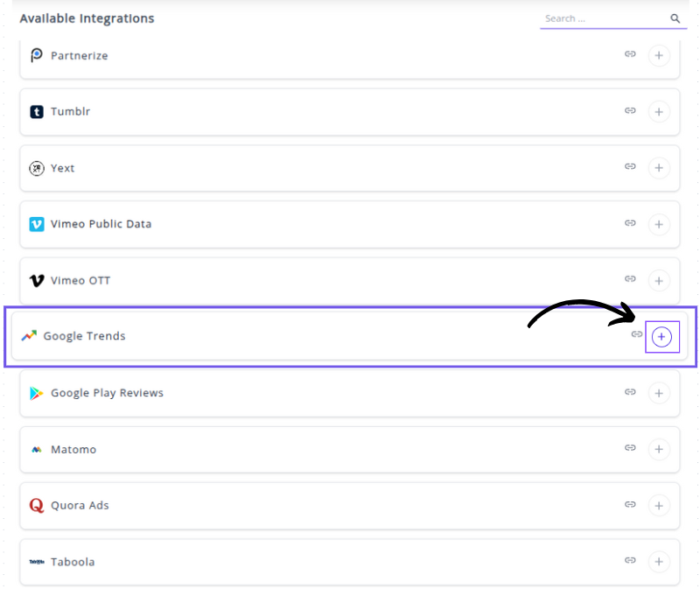
Task: Click the link icon in Quora Ads row
Action: (x=630, y=504)
